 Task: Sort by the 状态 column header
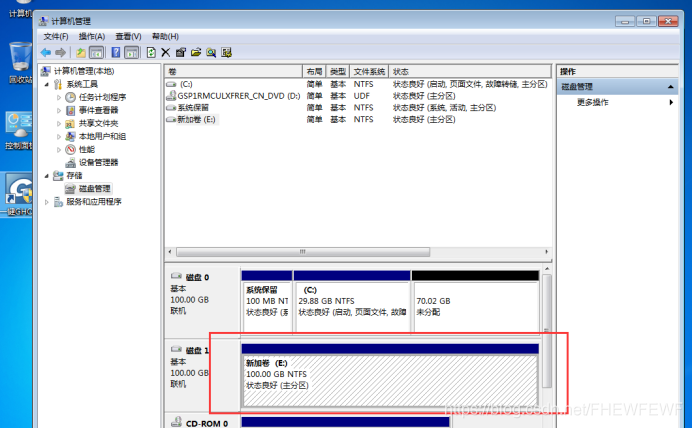[470, 71]
